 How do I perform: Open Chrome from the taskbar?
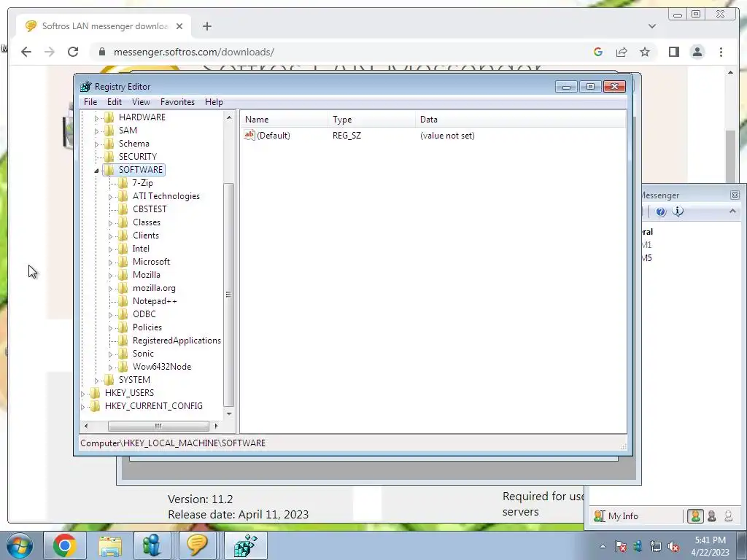coord(64,545)
